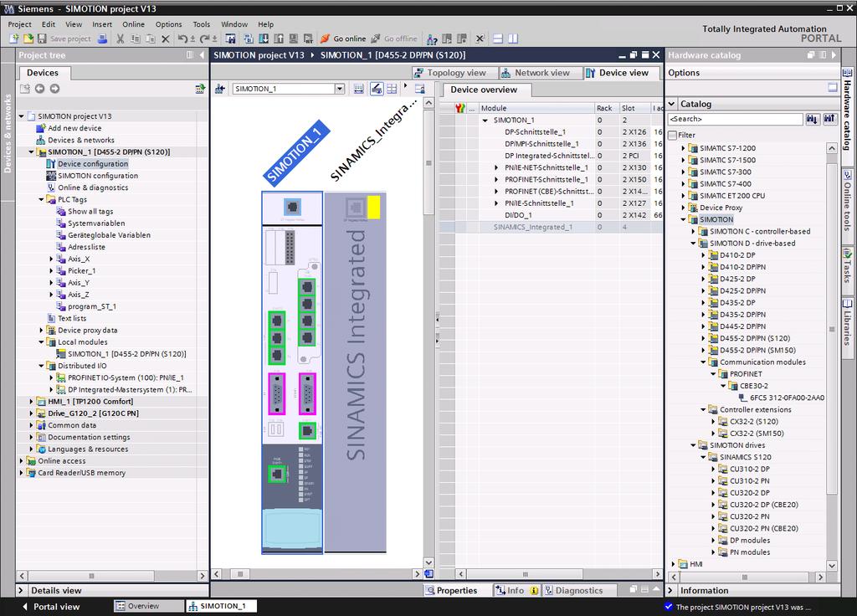Expand the Details view panel

click(x=21, y=590)
